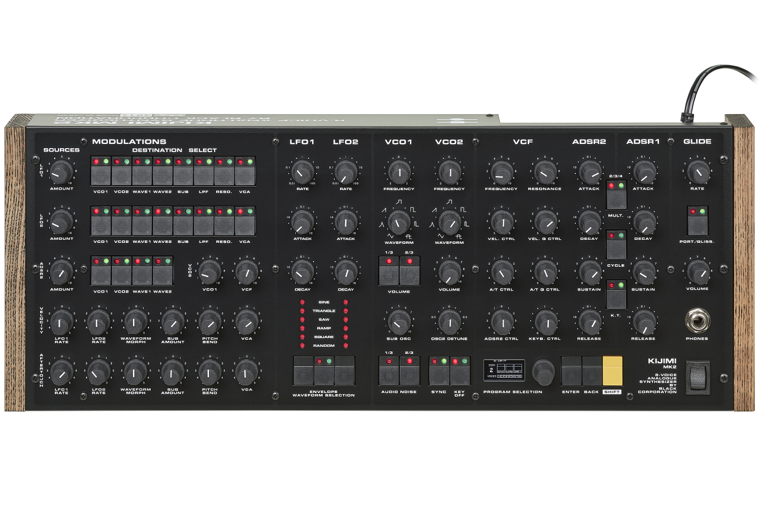Toggle the PORT./GLISS. button in Glide

[697, 226]
